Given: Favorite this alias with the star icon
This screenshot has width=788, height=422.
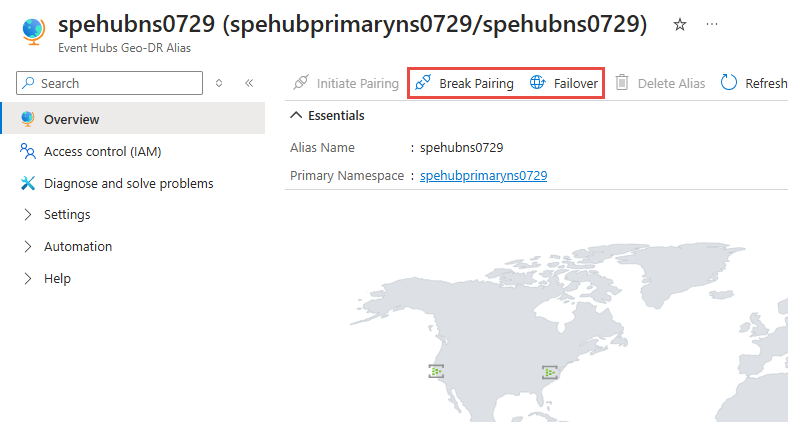Looking at the screenshot, I should 680,24.
